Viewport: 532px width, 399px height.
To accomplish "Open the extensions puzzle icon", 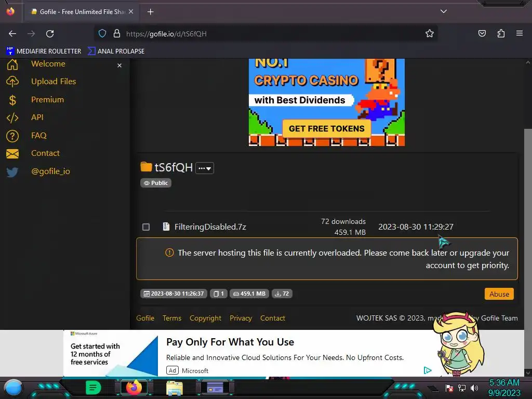I will click(x=501, y=34).
